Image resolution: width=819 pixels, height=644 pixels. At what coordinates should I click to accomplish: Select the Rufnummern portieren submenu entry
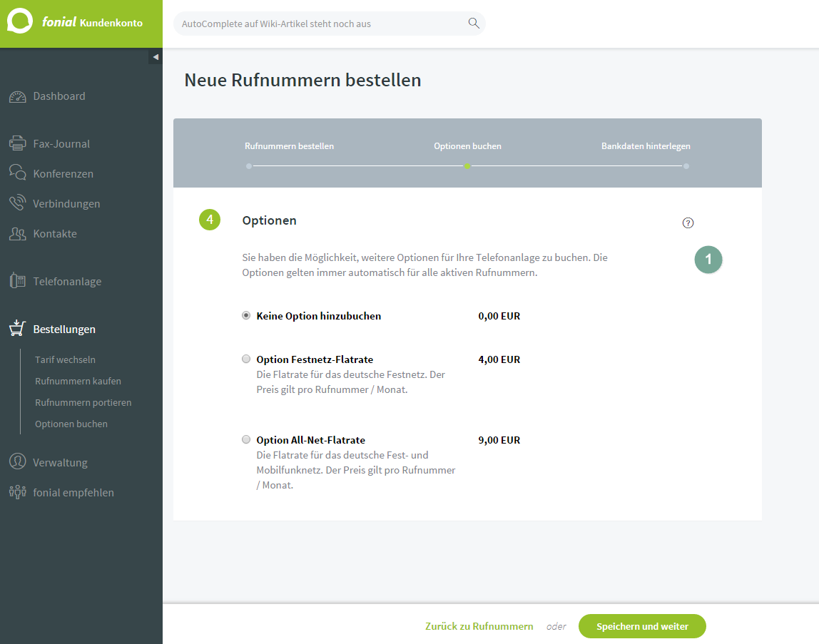(83, 402)
